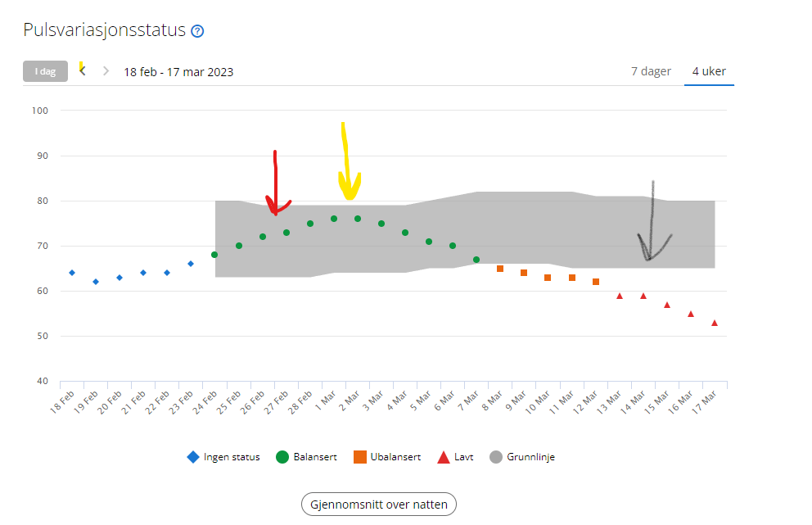Click the 17 Mar red triangle point
This screenshot has height=525, width=812.
(x=715, y=323)
